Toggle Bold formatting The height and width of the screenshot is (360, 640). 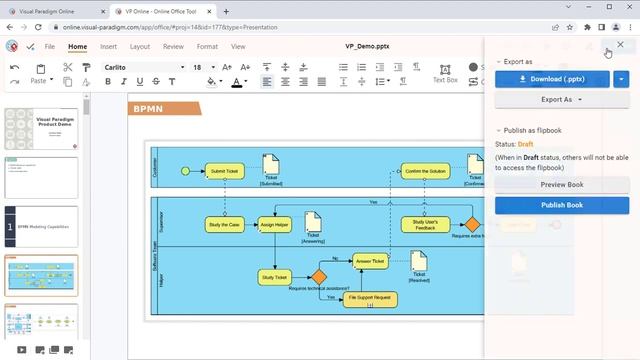point(108,82)
